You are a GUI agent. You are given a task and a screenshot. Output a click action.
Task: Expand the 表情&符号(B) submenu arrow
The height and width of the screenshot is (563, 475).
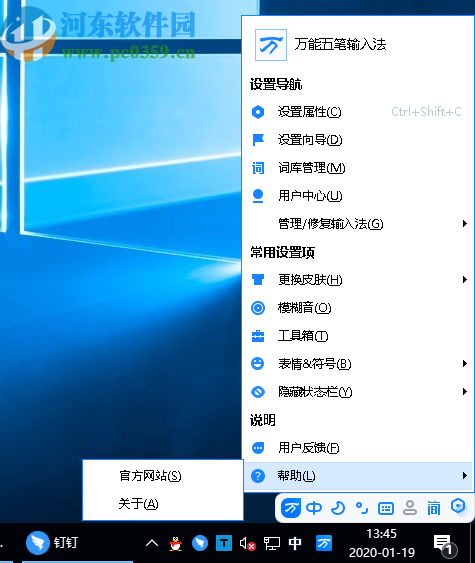pos(465,363)
